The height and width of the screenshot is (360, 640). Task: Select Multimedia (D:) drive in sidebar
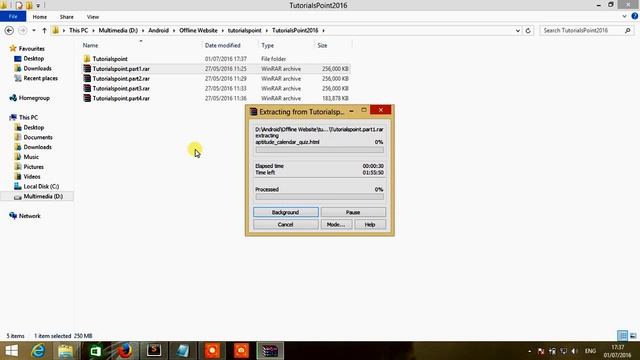pos(43,196)
